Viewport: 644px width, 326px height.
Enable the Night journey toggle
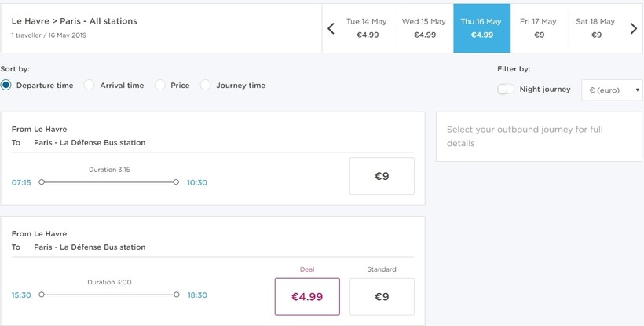click(x=505, y=89)
